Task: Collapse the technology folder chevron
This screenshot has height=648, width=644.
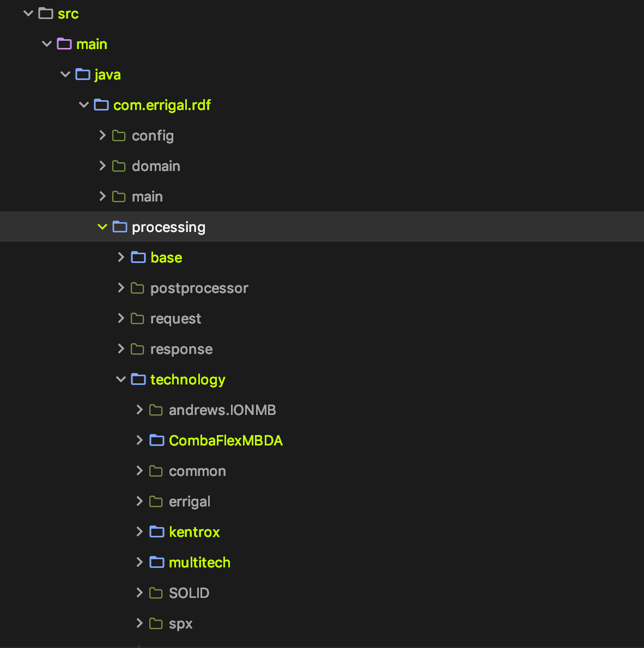Action: [x=121, y=380]
